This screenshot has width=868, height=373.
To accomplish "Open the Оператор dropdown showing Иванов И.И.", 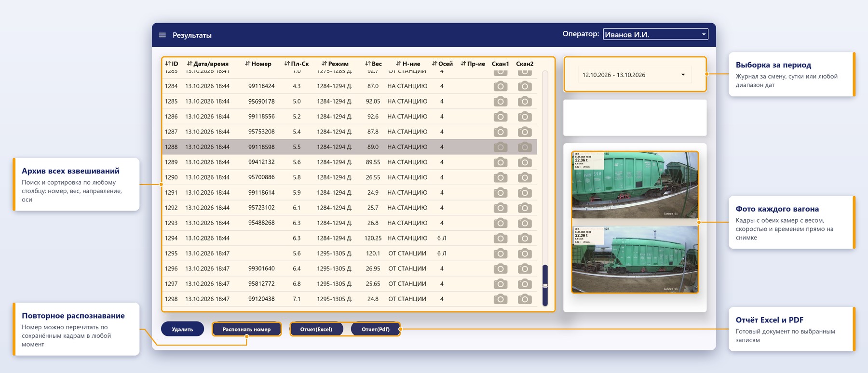I will coord(655,34).
